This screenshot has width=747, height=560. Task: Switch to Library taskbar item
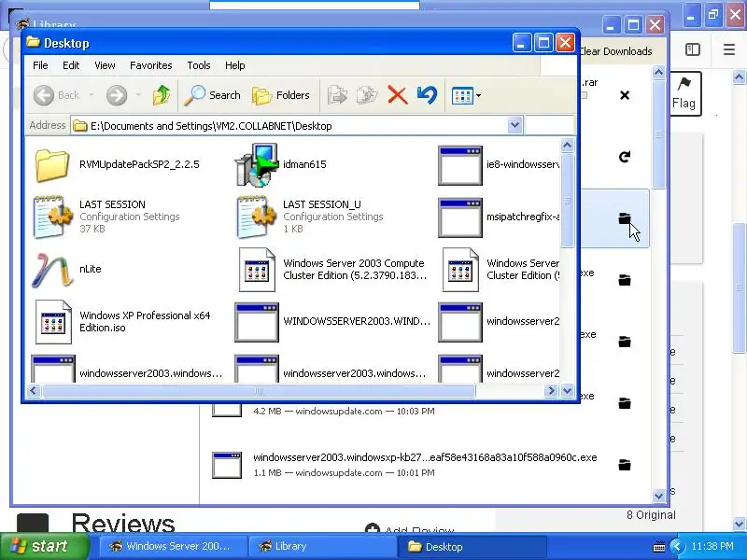[320, 546]
